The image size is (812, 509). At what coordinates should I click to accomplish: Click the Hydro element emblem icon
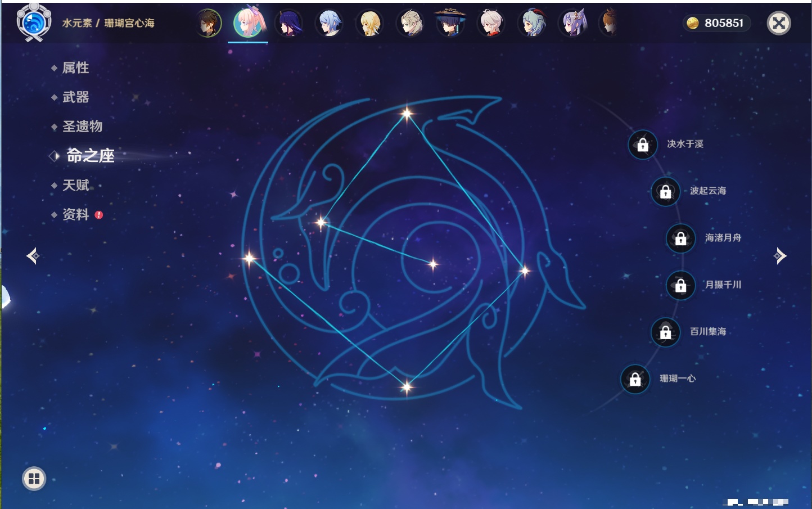[34, 22]
